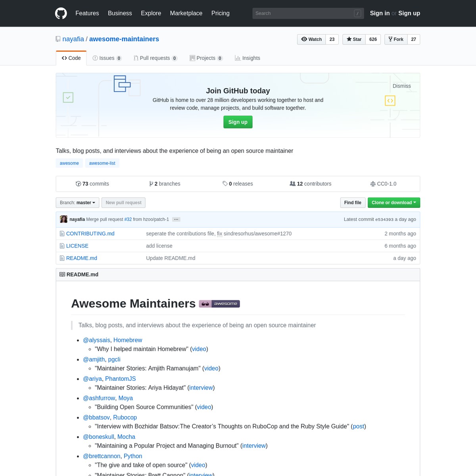Viewport: 476px width, 476px height.
Task: Click the add license commit message
Action: point(159,246)
